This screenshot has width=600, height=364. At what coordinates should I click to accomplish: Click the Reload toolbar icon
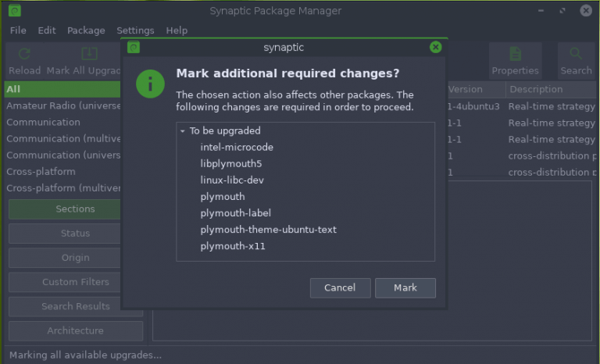[x=24, y=54]
